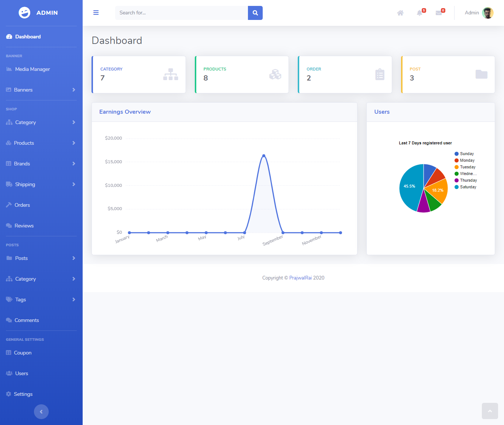504x425 pixels.
Task: Open the Posts menu in the sidebar
Action: pyautogui.click(x=21, y=258)
